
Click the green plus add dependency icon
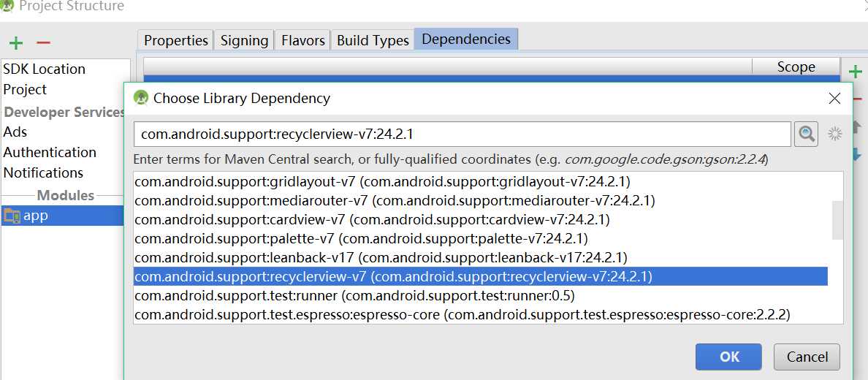(854, 72)
